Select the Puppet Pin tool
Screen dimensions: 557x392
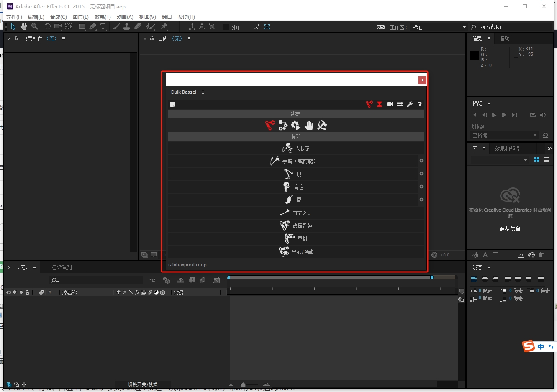164,26
